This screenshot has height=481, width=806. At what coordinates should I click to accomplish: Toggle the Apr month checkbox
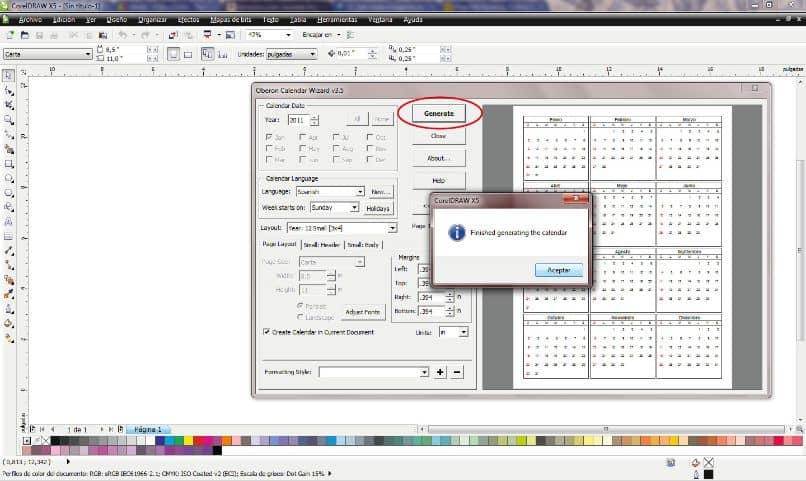point(302,137)
